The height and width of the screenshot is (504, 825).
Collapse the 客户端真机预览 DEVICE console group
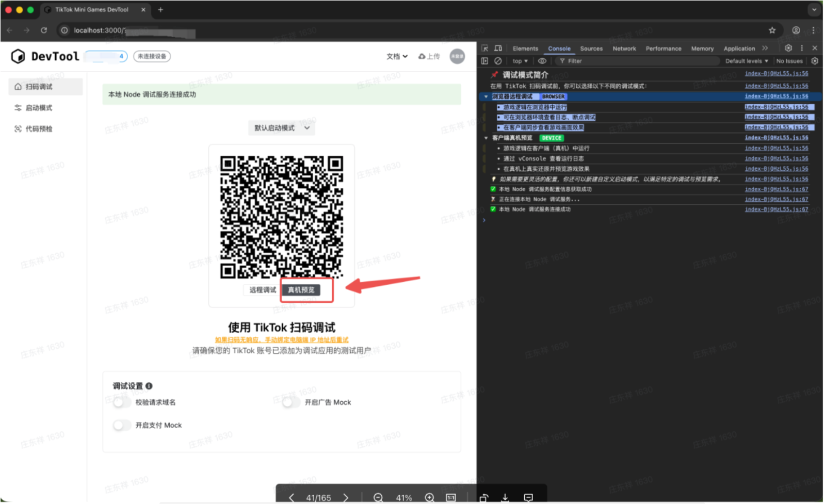486,138
